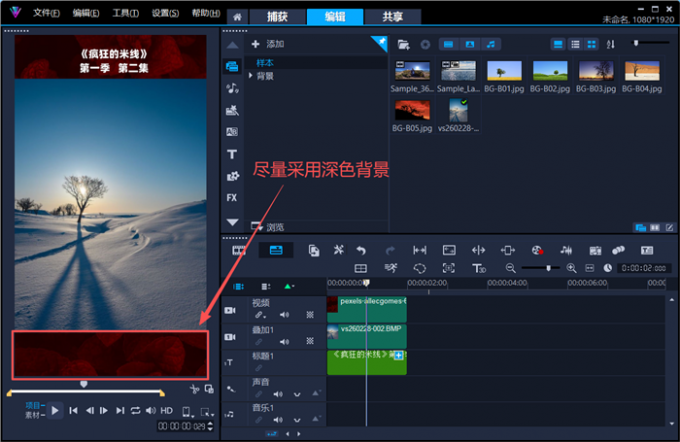Click the import media files folder icon
The image size is (680, 442).
point(404,44)
